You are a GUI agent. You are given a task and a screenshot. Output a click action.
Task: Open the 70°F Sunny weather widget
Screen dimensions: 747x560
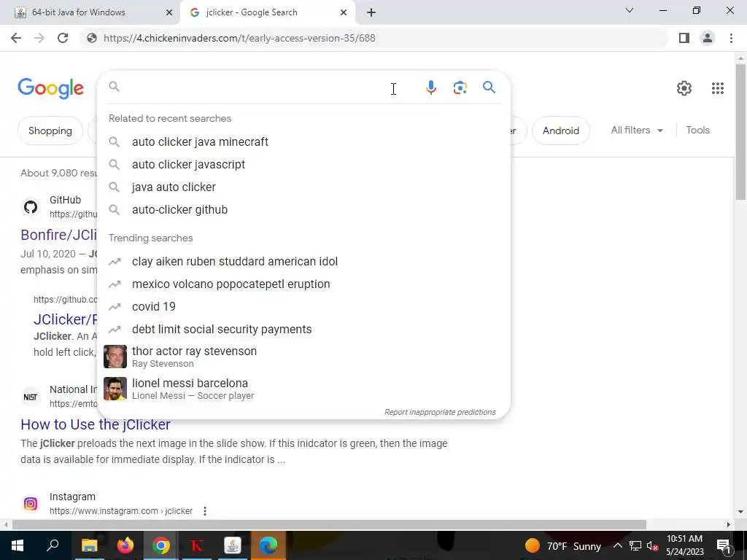pos(563,545)
